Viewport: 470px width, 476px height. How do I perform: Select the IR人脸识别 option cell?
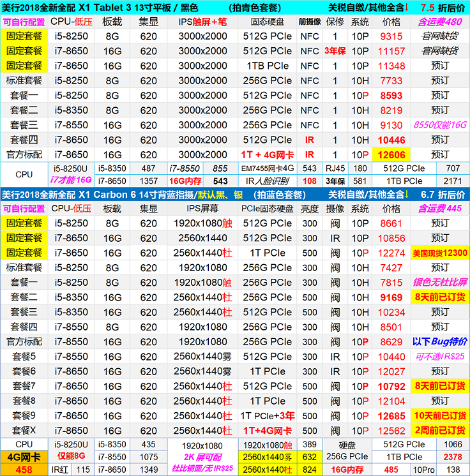coord(267,181)
